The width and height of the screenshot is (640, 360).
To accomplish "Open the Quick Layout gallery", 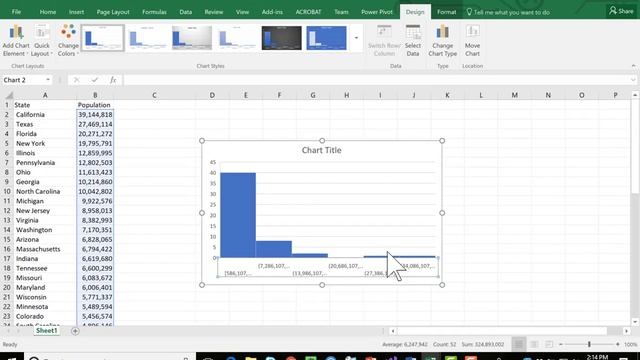I will pyautogui.click(x=42, y=41).
